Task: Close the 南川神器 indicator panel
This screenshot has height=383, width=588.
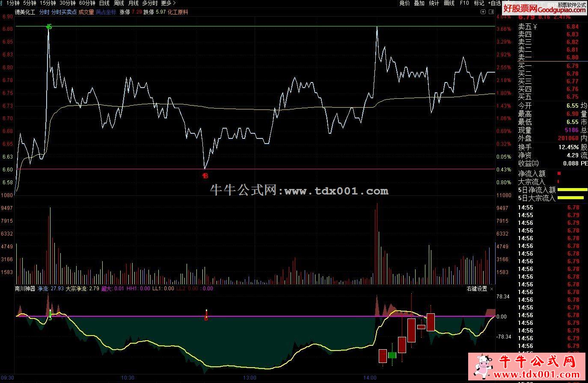Action: (x=492, y=289)
